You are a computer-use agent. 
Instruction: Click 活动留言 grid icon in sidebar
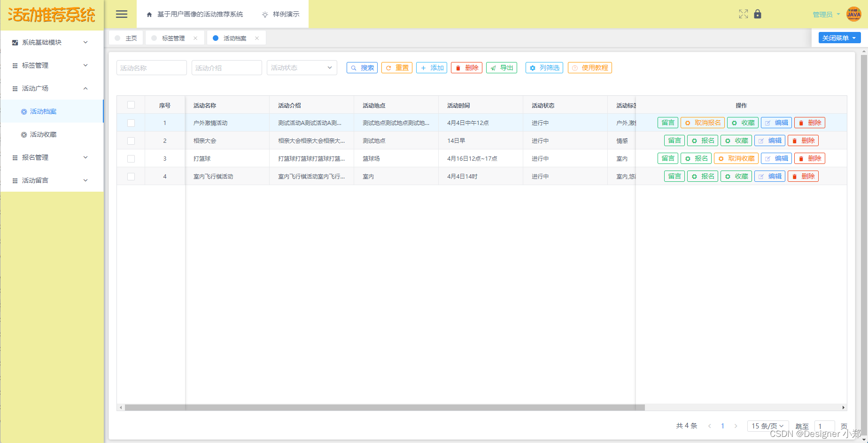pos(15,180)
